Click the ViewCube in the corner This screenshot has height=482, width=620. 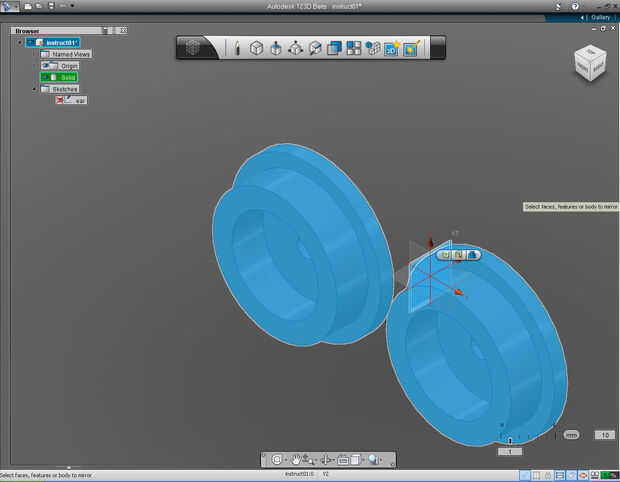pyautogui.click(x=590, y=63)
